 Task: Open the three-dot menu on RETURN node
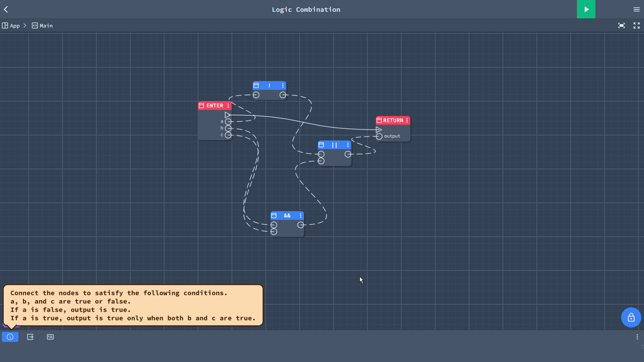click(x=407, y=120)
